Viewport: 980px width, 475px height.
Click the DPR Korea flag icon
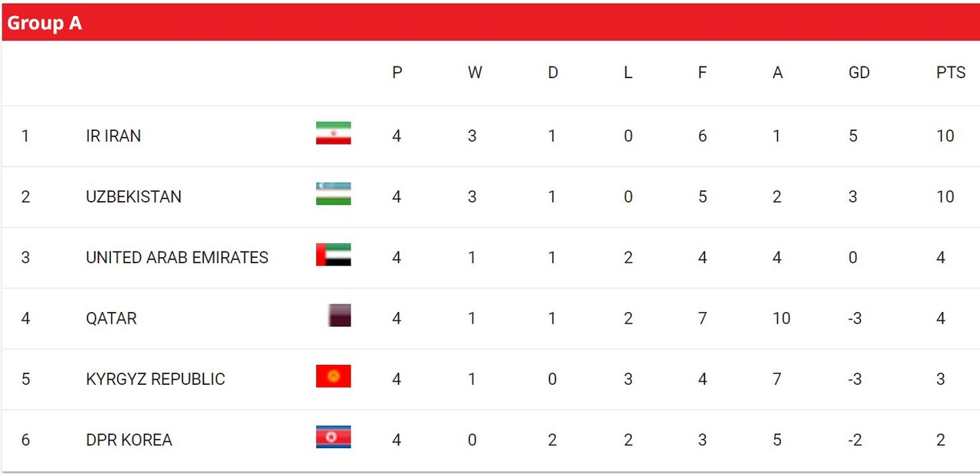click(x=333, y=437)
